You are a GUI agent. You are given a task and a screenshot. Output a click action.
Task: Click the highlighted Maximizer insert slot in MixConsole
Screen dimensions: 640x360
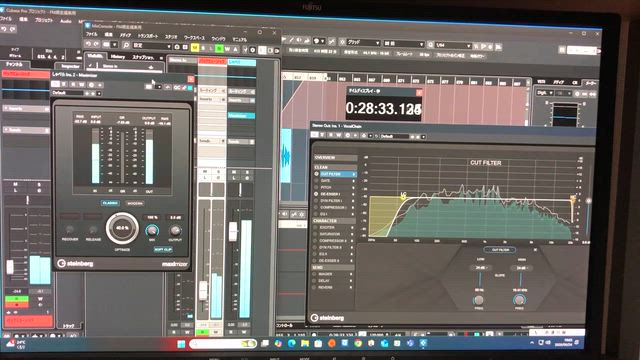(x=242, y=116)
